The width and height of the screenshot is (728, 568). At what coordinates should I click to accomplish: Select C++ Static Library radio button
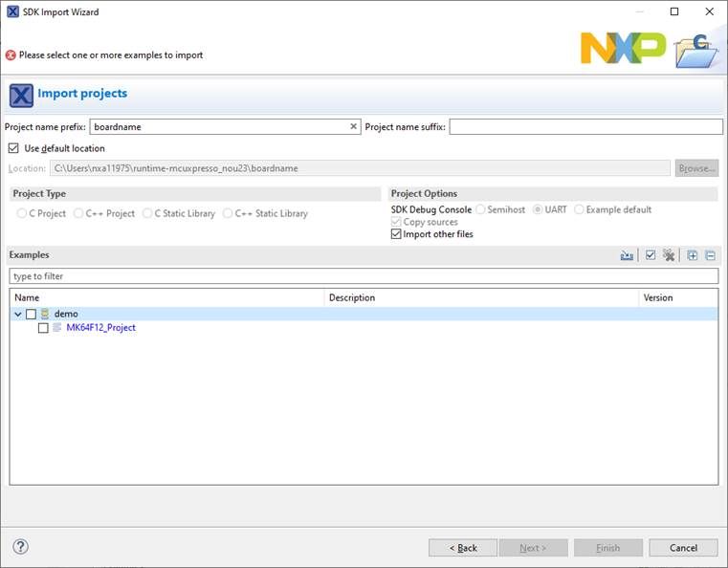(x=228, y=213)
